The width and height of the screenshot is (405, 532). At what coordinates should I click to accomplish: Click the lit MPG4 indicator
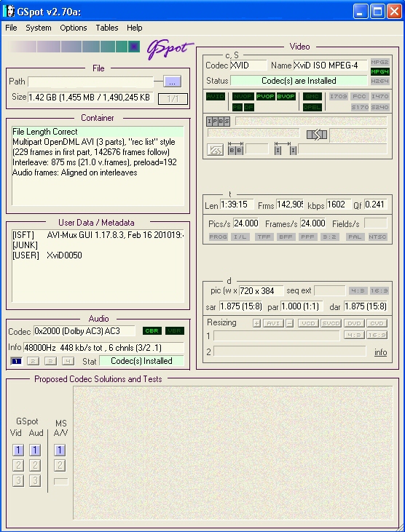pyautogui.click(x=380, y=72)
